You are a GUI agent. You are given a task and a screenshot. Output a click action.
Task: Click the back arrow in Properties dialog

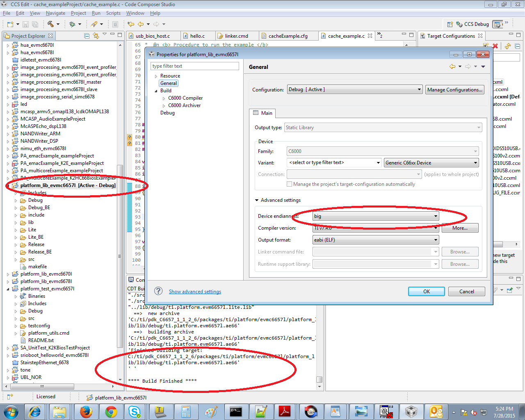pos(452,66)
